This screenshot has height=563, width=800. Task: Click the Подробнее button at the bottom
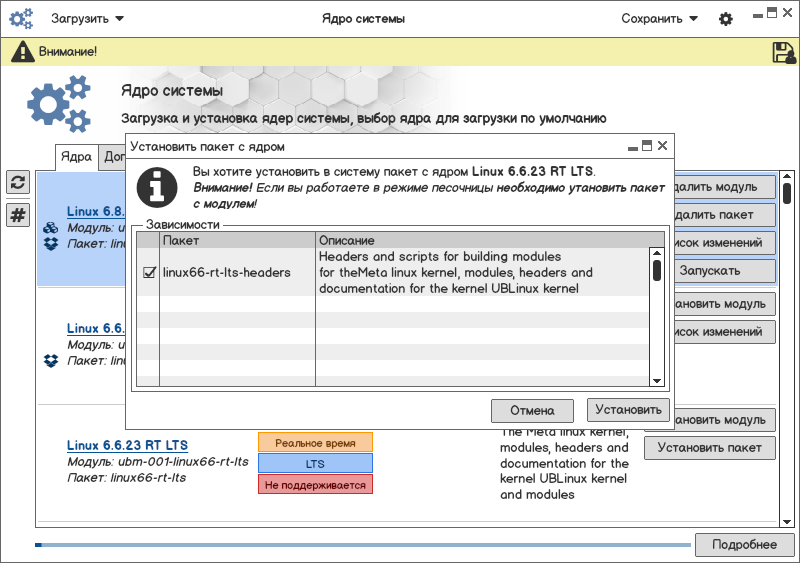(x=743, y=545)
